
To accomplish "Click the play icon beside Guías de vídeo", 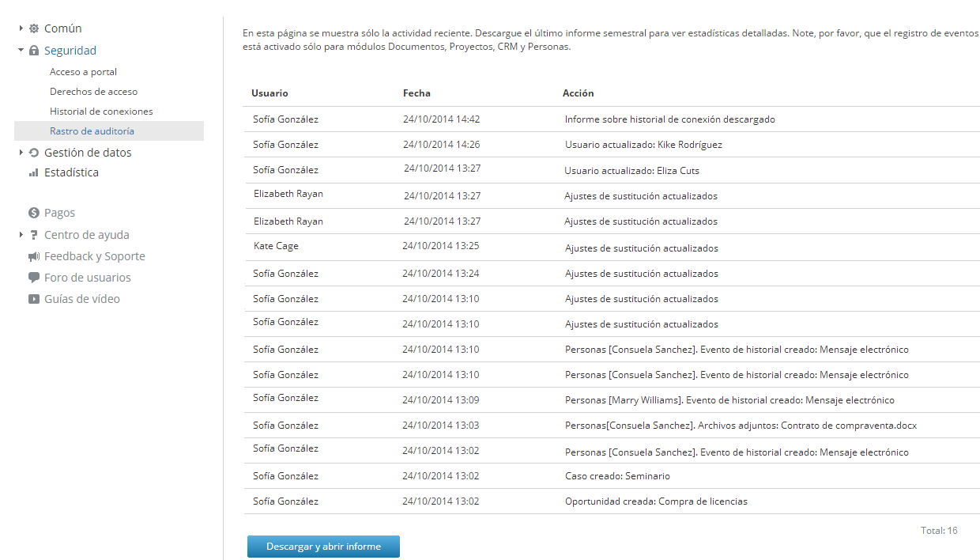I will 34,299.
